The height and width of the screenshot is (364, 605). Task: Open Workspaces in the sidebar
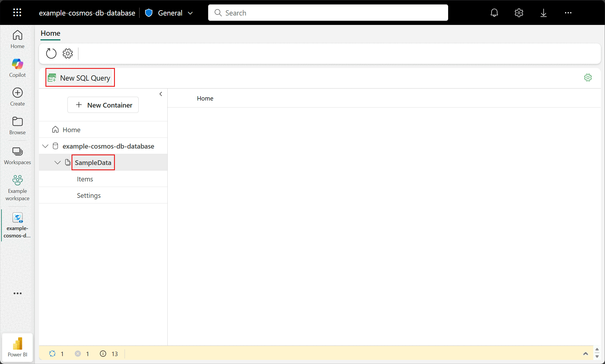click(17, 156)
